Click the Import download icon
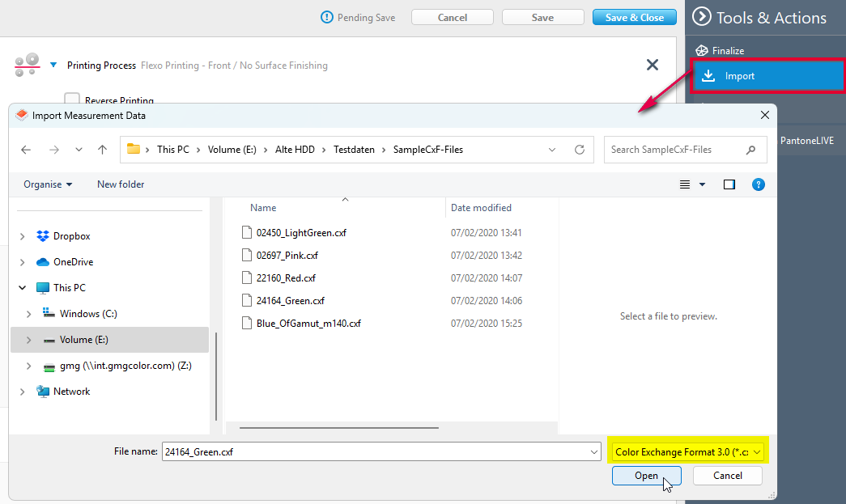The image size is (846, 504). coord(708,76)
